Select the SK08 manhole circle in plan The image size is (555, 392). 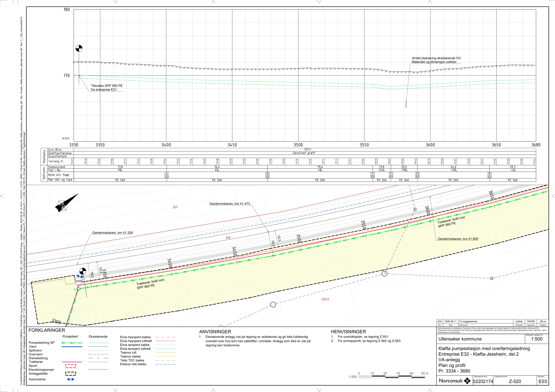coord(79,281)
